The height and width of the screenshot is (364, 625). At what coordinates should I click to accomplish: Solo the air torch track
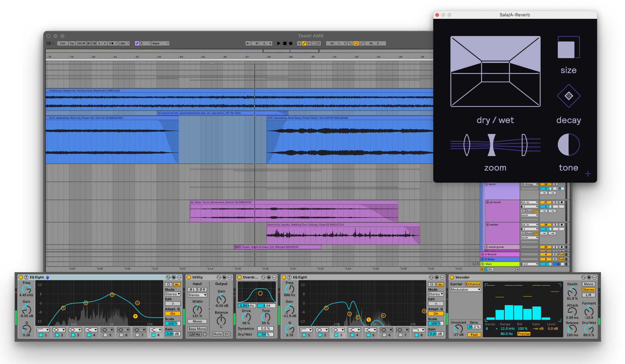[555, 202]
